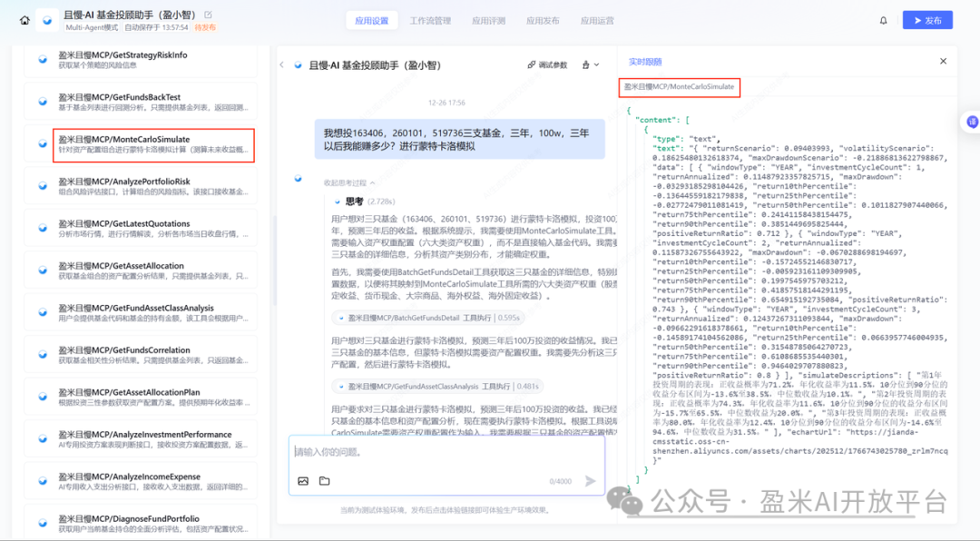Click 盈米且慢MCP/MonteCarloSimulate title in tracking panel

click(x=680, y=87)
